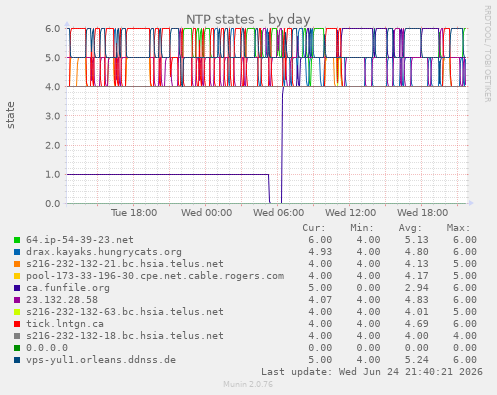This screenshot has height=395, width=497.
Task: Click the Avg value 4.80 for drax.kayaks
Action: pos(417,252)
